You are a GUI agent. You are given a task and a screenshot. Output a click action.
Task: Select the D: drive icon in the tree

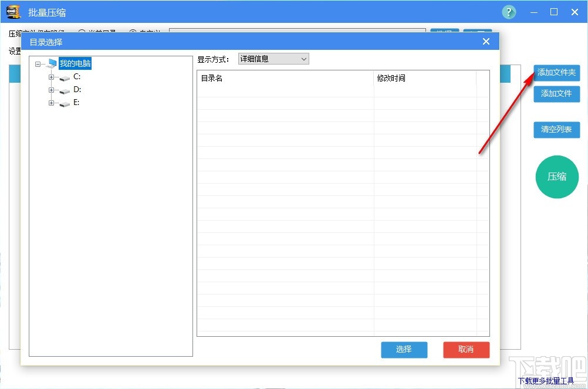pyautogui.click(x=65, y=89)
